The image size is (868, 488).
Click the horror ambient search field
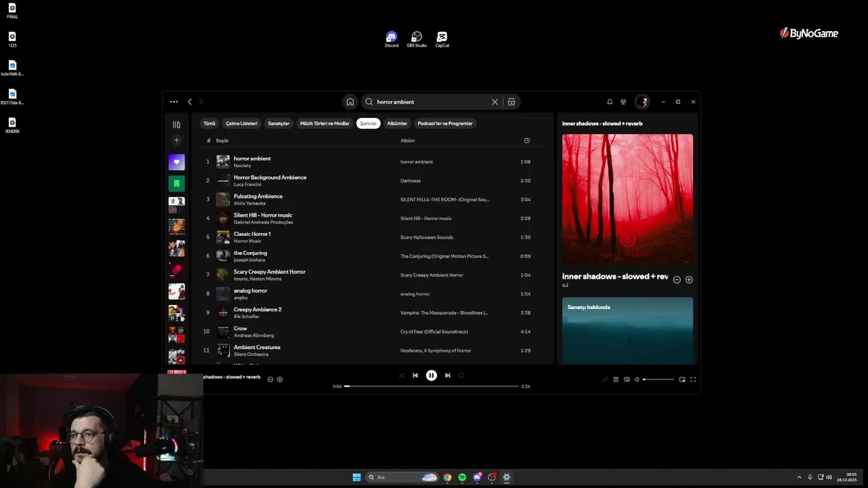[431, 102]
